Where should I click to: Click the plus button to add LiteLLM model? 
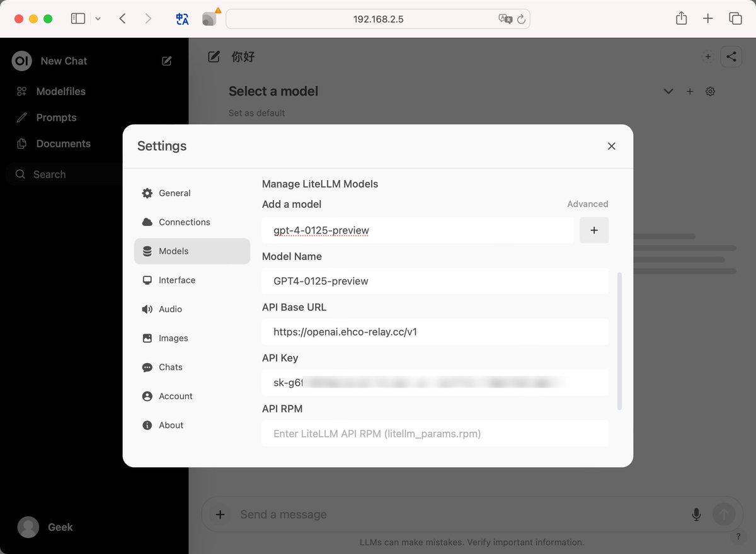594,230
